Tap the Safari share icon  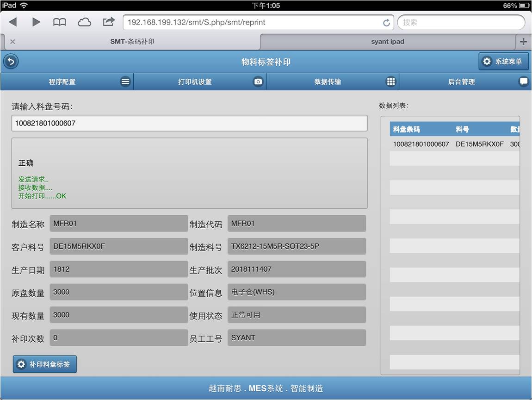108,21
